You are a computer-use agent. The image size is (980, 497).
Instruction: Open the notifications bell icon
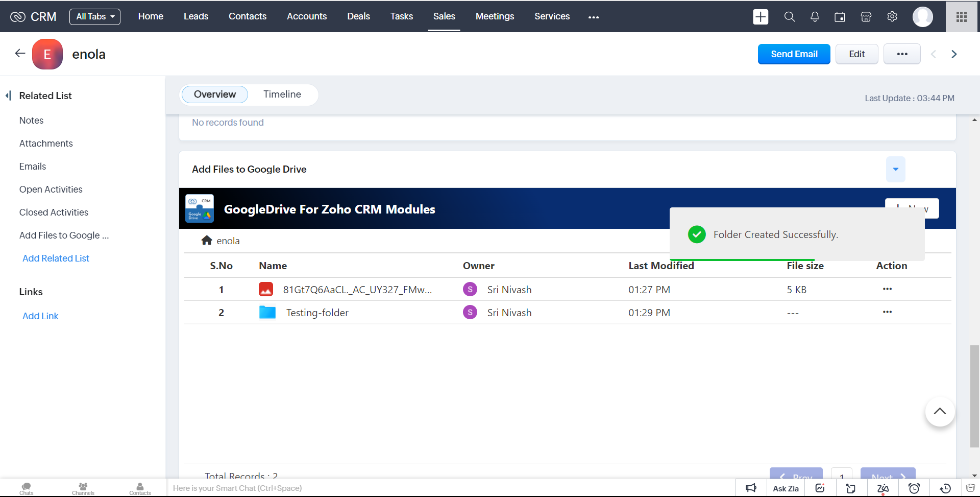pyautogui.click(x=815, y=17)
